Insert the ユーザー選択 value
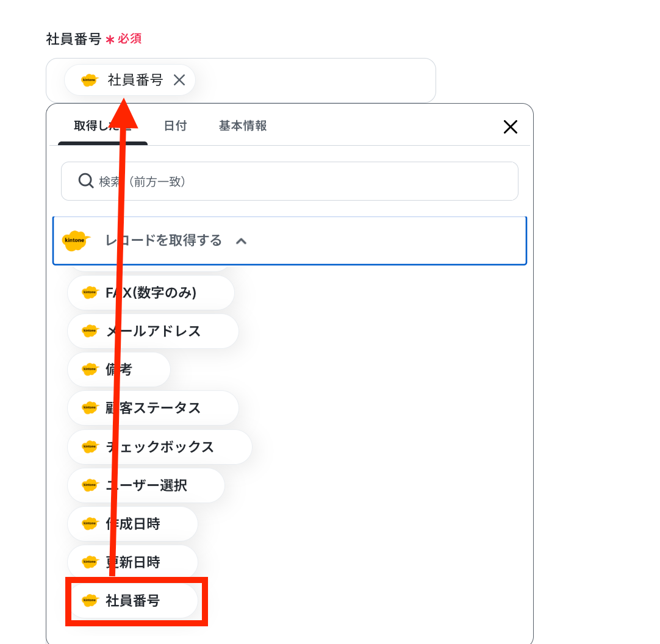 [x=146, y=485]
